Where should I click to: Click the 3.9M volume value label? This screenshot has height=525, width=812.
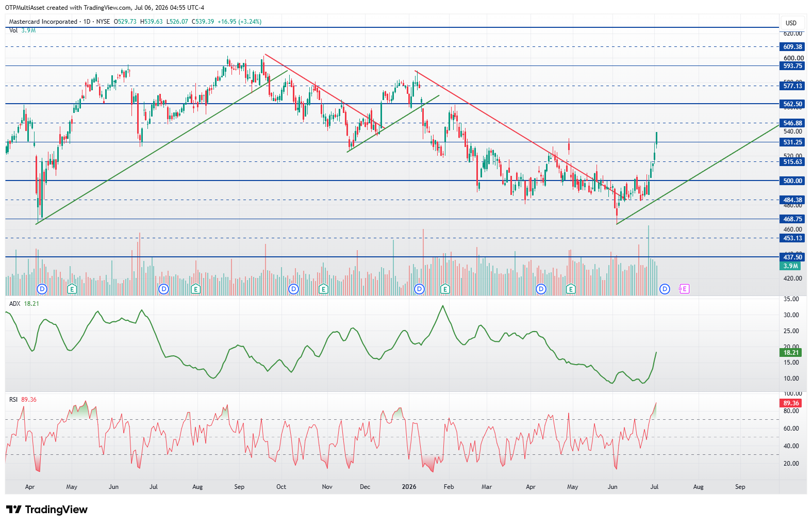pyautogui.click(x=790, y=266)
